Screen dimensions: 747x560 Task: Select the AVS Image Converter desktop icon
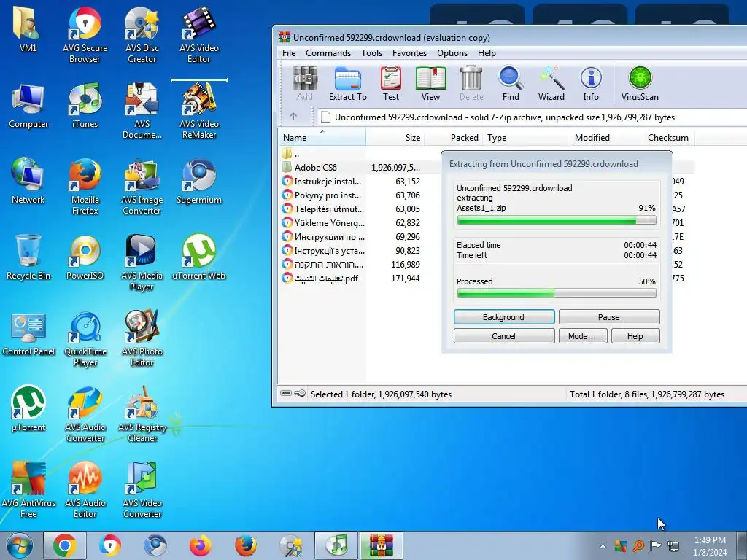click(142, 187)
